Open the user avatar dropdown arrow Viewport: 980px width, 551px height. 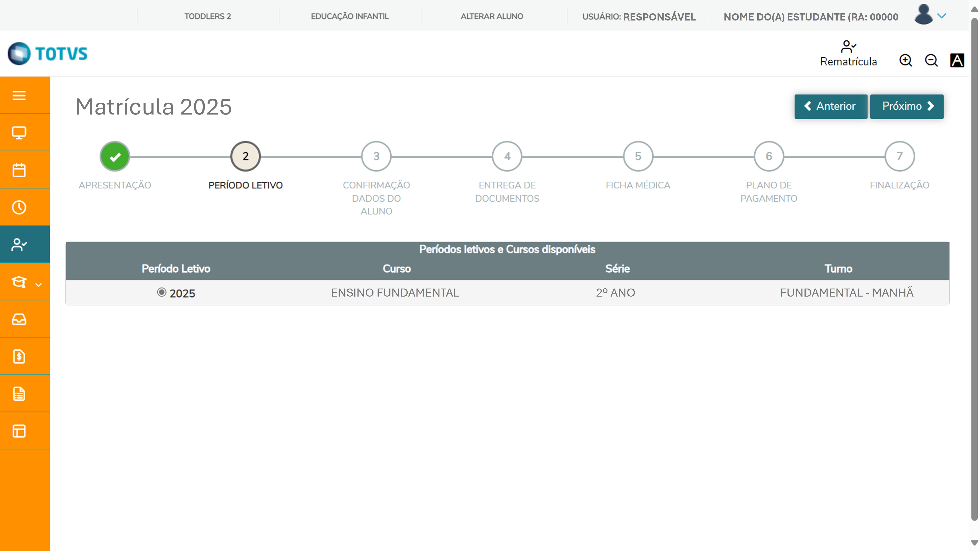coord(941,16)
